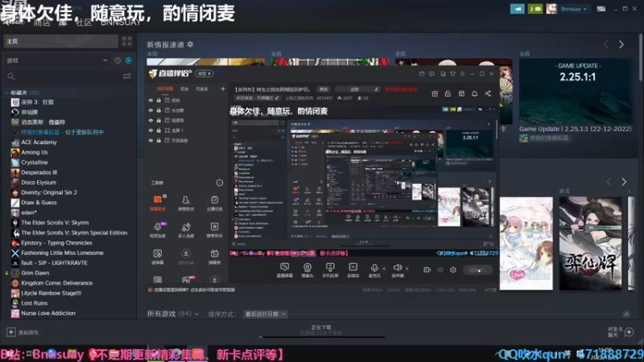This screenshot has width=644, height=362.
Task: Open Steam BNNSUAY profile menu
Action: [x=120, y=23]
